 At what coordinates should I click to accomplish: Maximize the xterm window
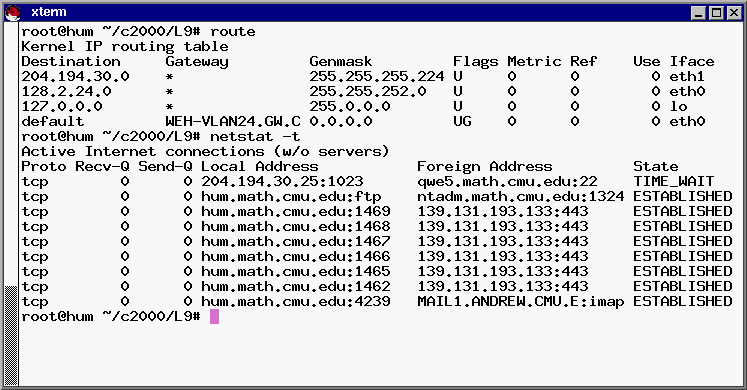click(716, 13)
